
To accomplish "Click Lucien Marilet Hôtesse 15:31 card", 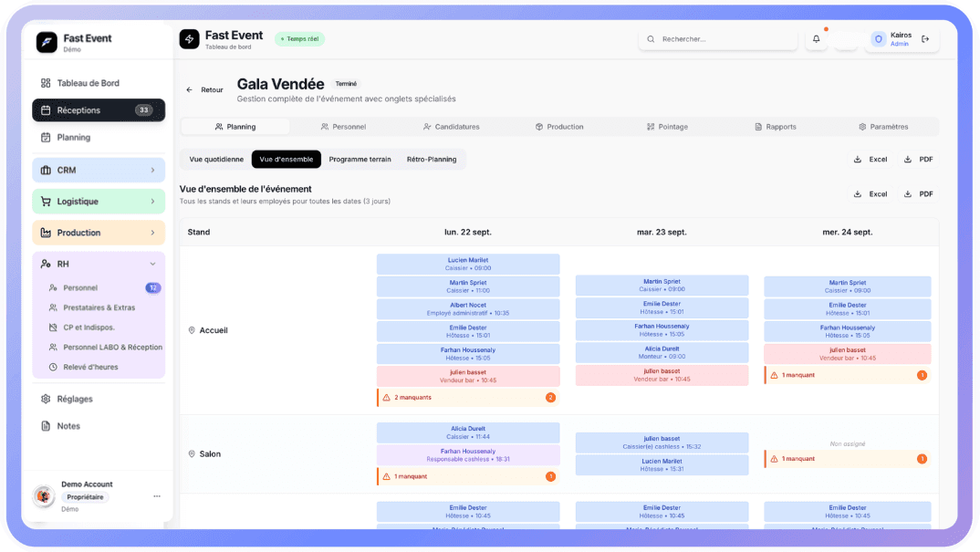I will (x=662, y=465).
